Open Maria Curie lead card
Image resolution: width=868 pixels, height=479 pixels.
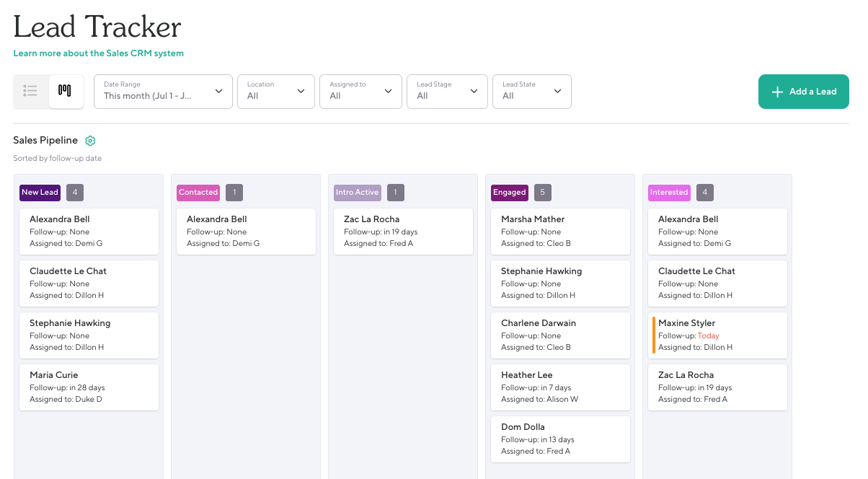coord(89,387)
